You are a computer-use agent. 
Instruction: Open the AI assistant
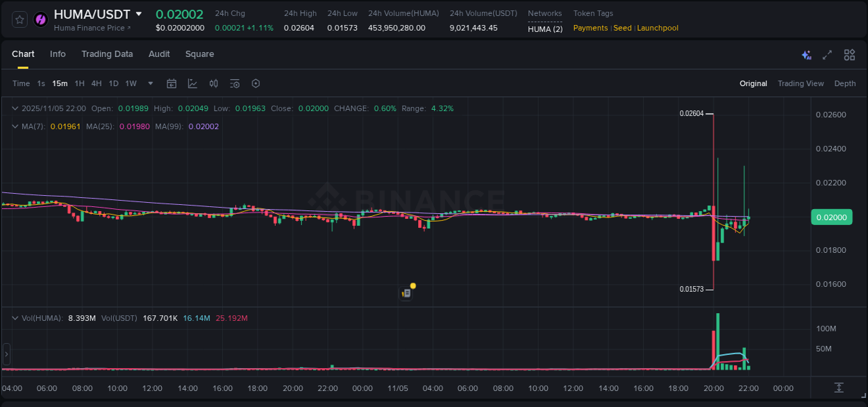806,55
